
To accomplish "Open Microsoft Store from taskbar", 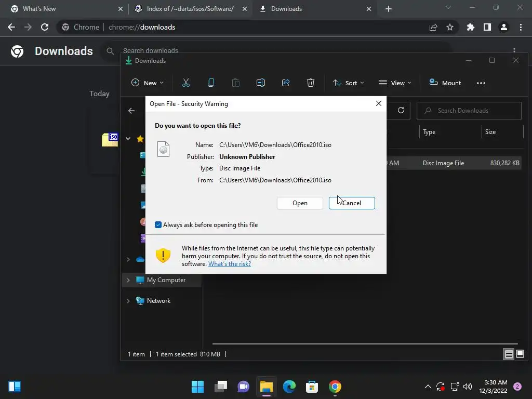I will [312, 387].
